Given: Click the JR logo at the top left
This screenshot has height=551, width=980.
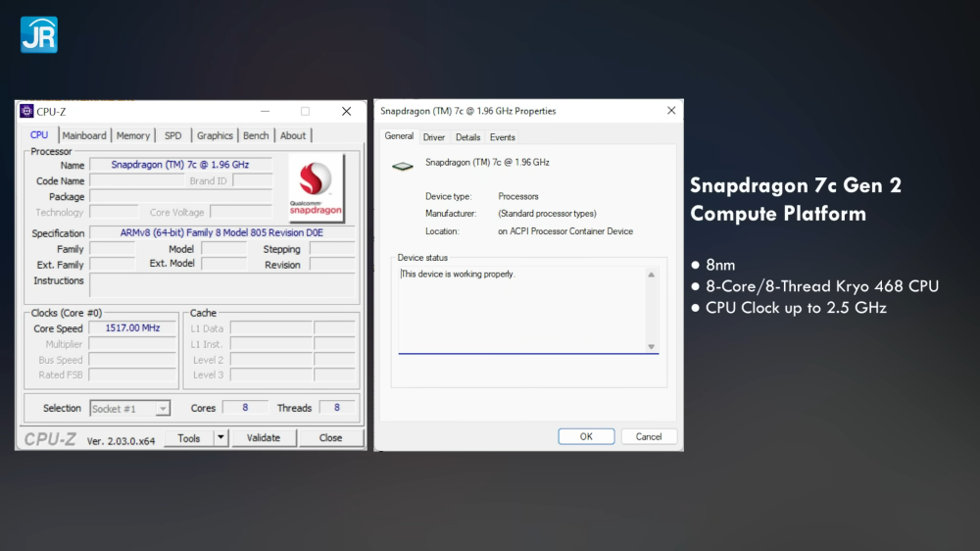Looking at the screenshot, I should [39, 34].
